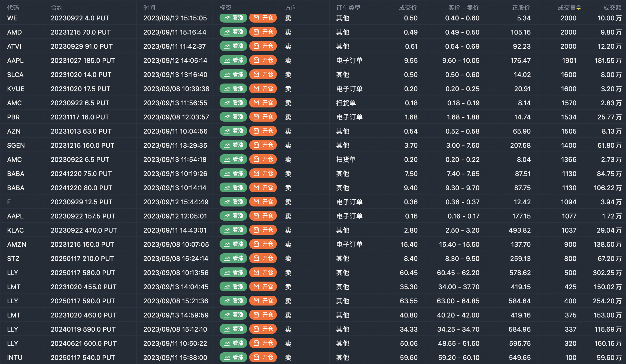Sort by the 成交额 column header
Viewport: 626px width, 364px height.
612,8
